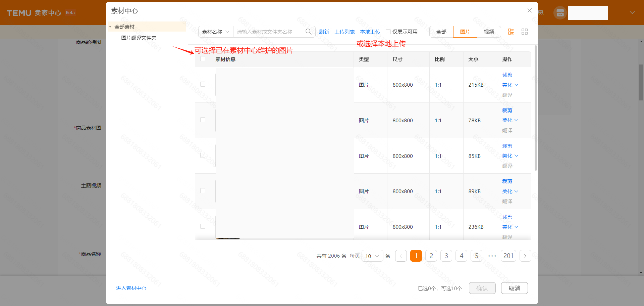Open account dropdown chevron in header
The width and height of the screenshot is (644, 306).
(x=632, y=13)
